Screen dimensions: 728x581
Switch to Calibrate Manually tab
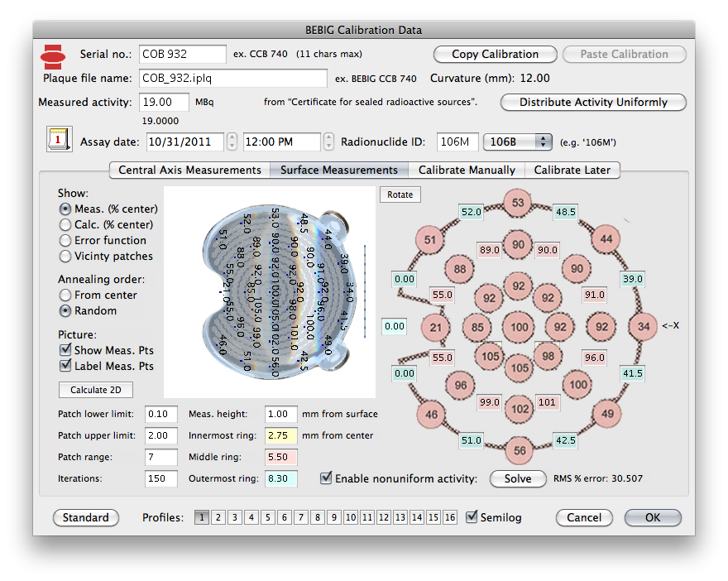(x=467, y=170)
